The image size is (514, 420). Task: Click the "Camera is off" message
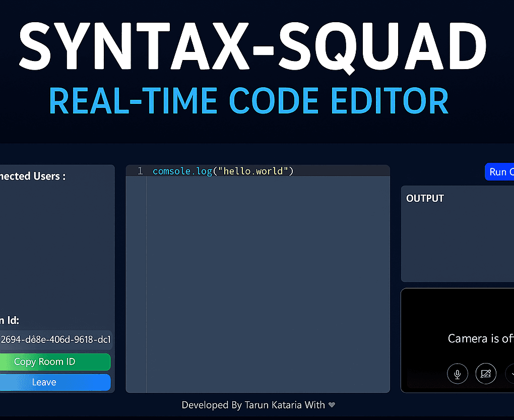click(480, 338)
